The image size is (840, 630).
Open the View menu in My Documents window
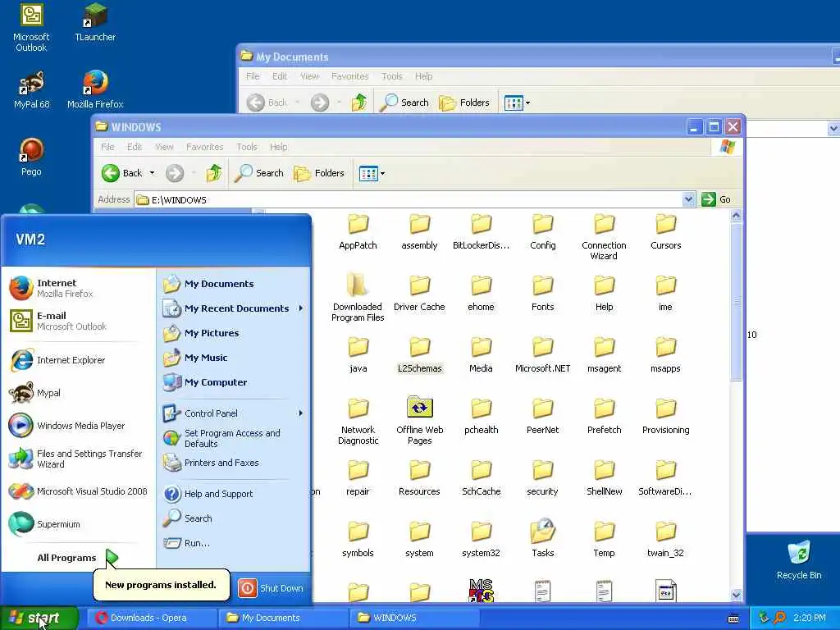[x=309, y=76]
